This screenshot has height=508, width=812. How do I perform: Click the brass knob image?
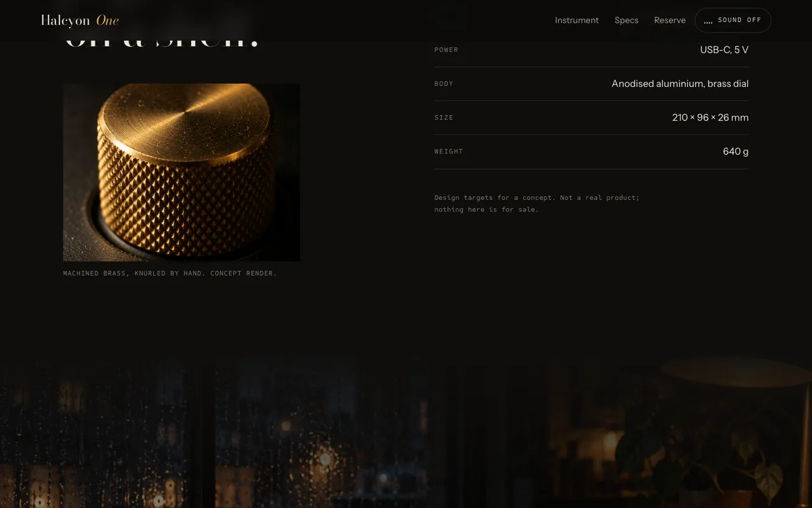pyautogui.click(x=181, y=172)
